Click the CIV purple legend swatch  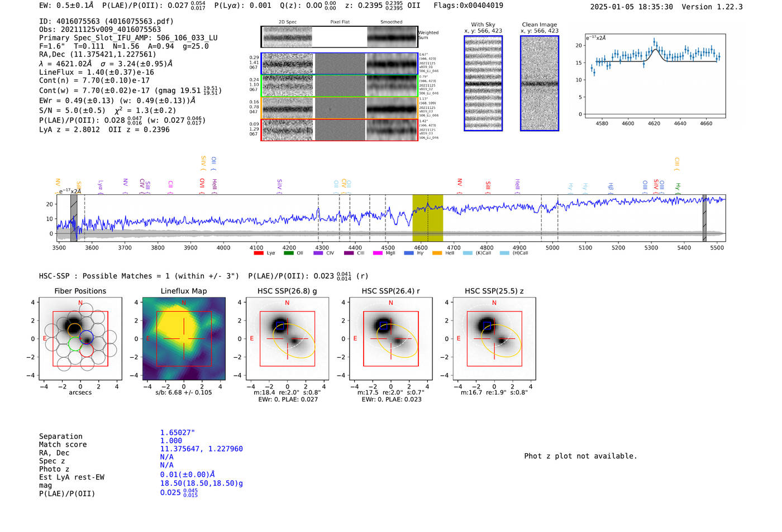(318, 253)
